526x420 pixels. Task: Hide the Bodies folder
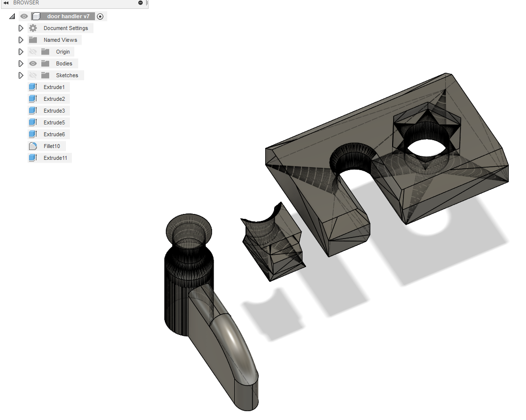33,63
